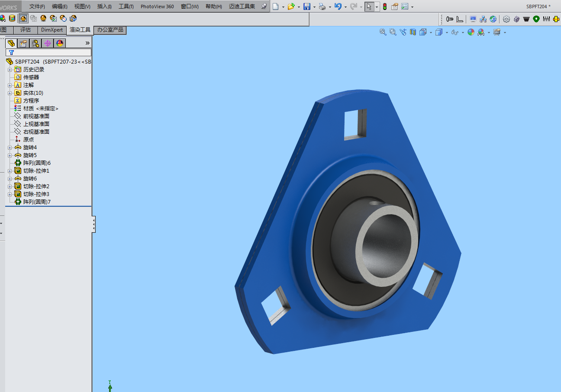The width and height of the screenshot is (561, 392).
Task: Open dropdown arrow next to Select cursor
Action: click(377, 7)
